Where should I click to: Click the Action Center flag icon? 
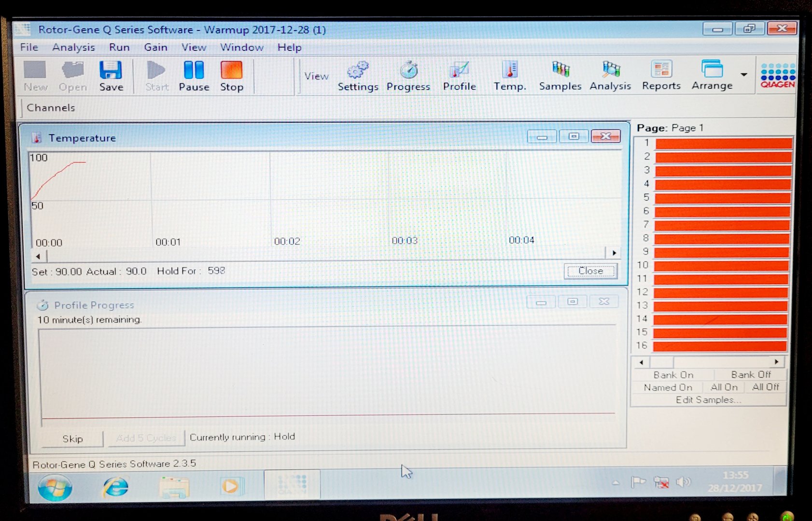638,482
